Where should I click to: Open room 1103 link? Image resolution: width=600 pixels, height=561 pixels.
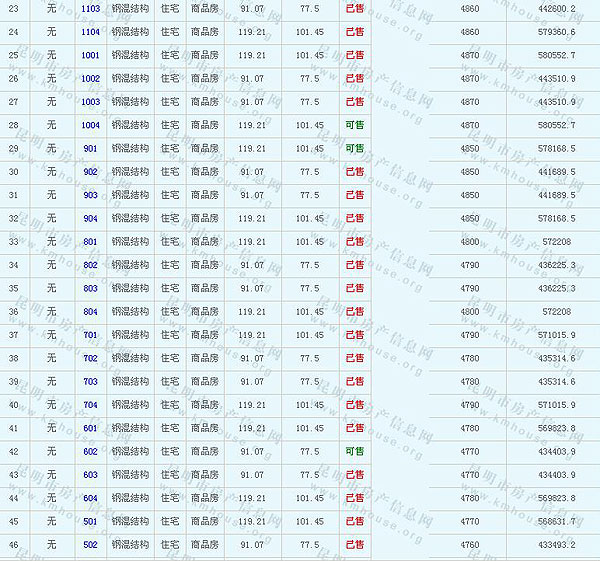point(90,8)
